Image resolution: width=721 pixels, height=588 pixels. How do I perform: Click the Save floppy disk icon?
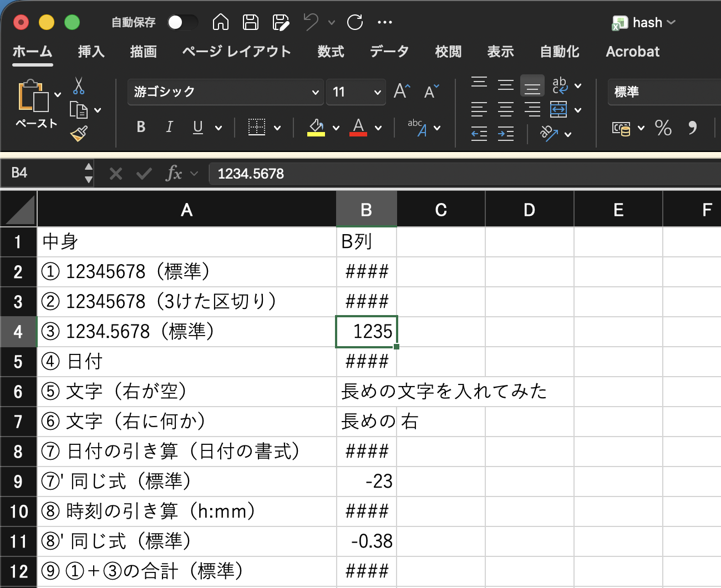251,22
